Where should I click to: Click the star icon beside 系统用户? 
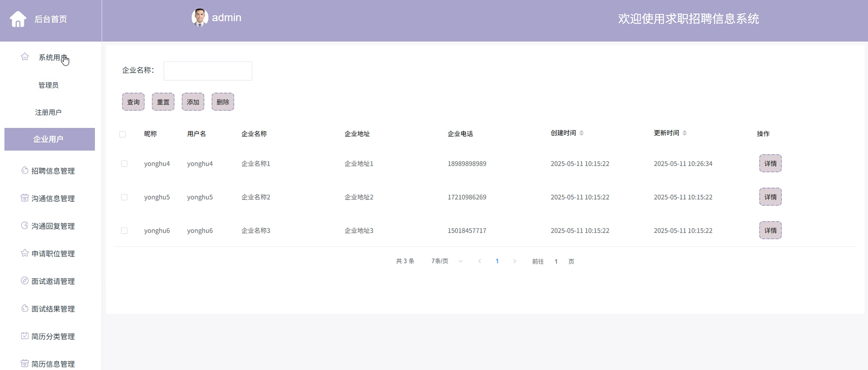(x=25, y=57)
